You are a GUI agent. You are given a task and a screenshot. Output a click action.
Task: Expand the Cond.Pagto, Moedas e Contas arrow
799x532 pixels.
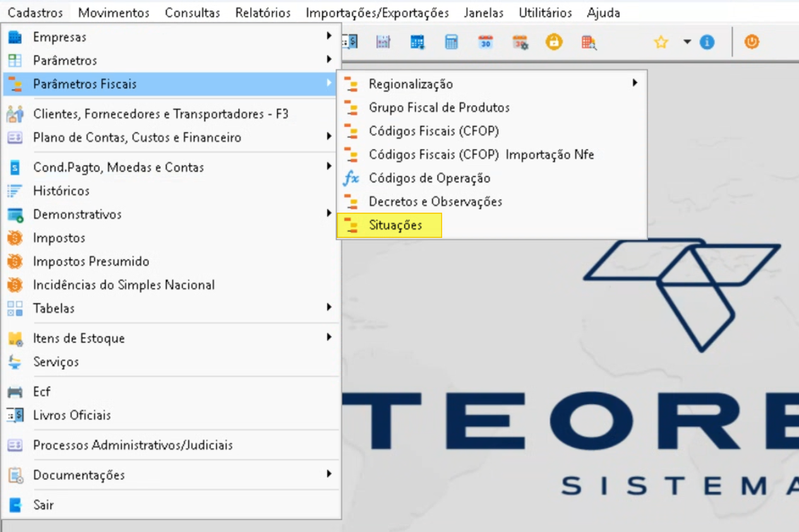tap(329, 166)
